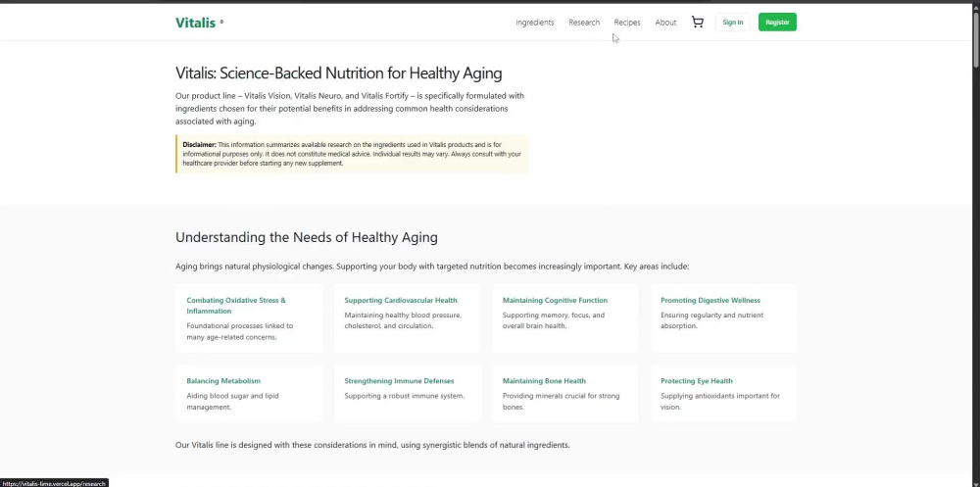Click text 'Maintaining healthy blood pressure, cholesterol, and circulation.'
Image resolution: width=980 pixels, height=487 pixels.
(403, 320)
